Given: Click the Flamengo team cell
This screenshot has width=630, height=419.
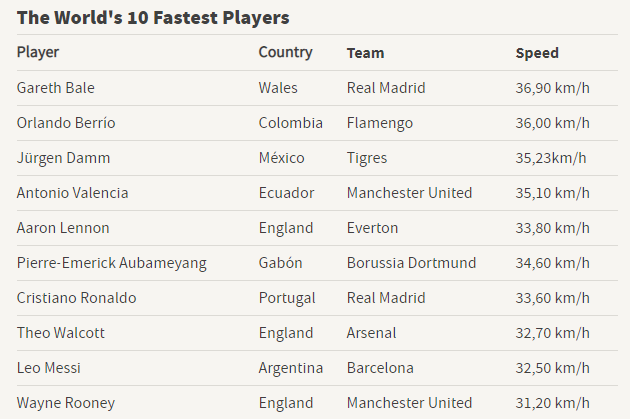Looking at the screenshot, I should (x=379, y=123).
